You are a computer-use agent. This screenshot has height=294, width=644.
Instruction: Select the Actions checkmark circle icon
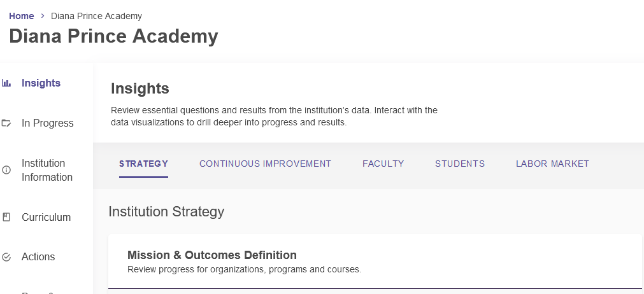6,256
